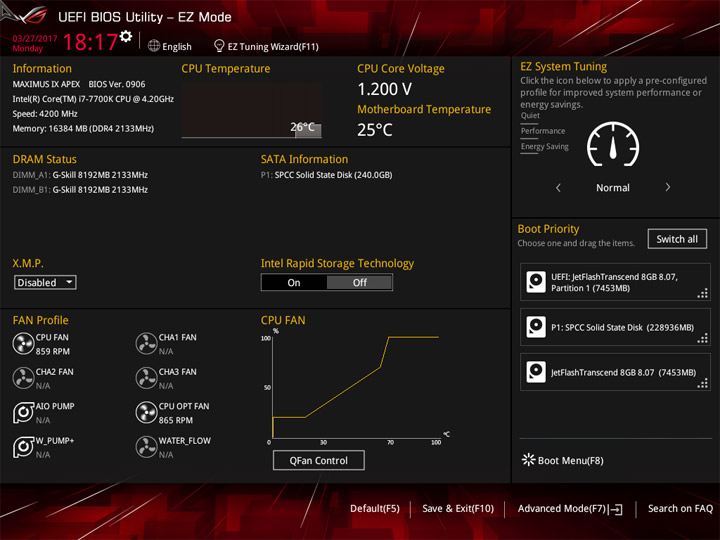
Task: Select the Quiet tuning profile
Action: click(x=530, y=116)
